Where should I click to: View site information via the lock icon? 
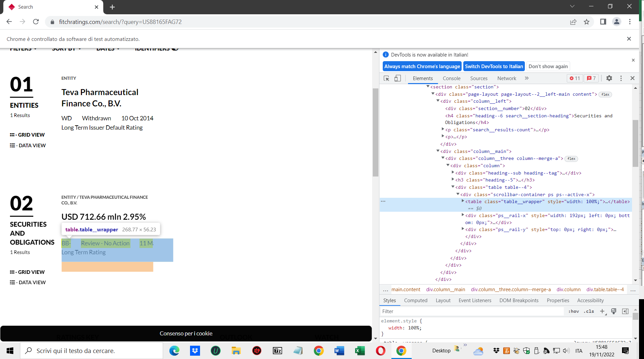click(52, 22)
